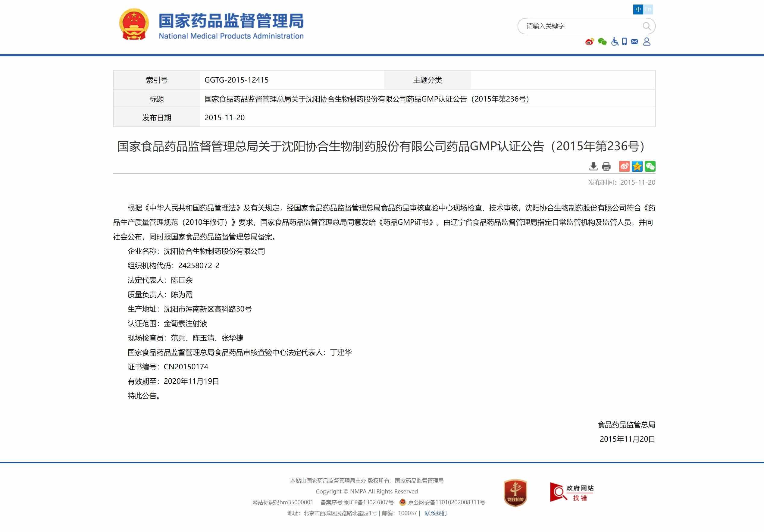Click 认证范围：金葡素注射液 line
The width and height of the screenshot is (764, 532).
[x=168, y=324]
